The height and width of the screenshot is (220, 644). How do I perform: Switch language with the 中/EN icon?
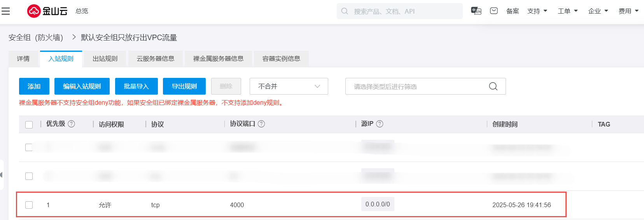pyautogui.click(x=476, y=11)
